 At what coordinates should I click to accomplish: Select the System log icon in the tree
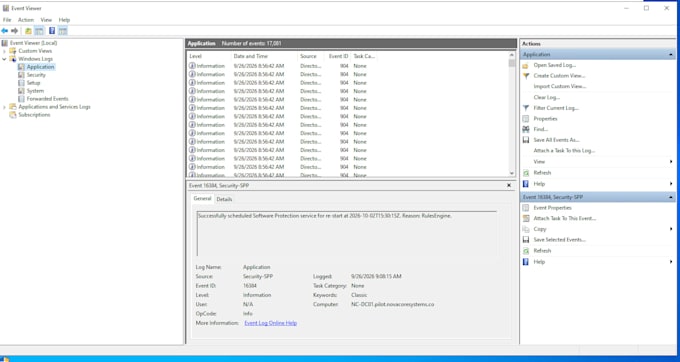[x=21, y=91]
